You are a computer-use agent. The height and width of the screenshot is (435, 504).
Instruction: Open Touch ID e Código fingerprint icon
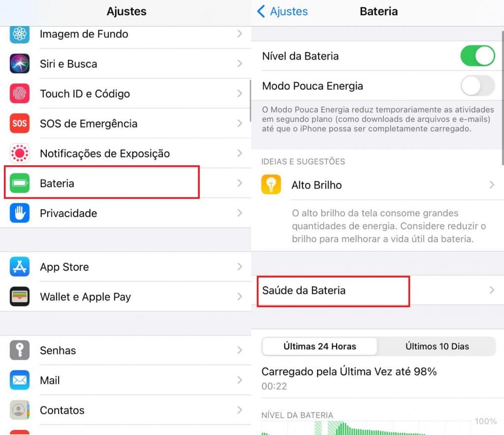20,93
